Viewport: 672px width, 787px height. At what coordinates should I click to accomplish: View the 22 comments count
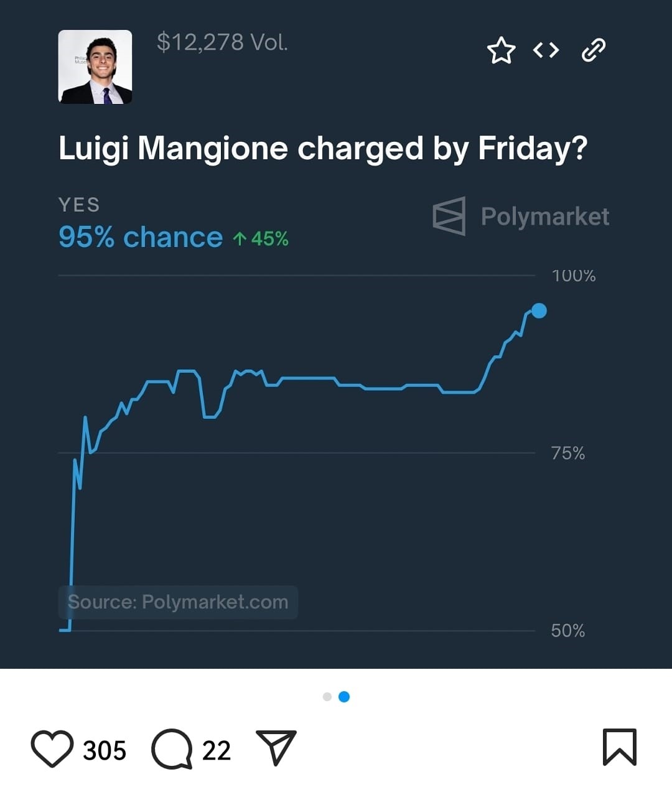(217, 750)
